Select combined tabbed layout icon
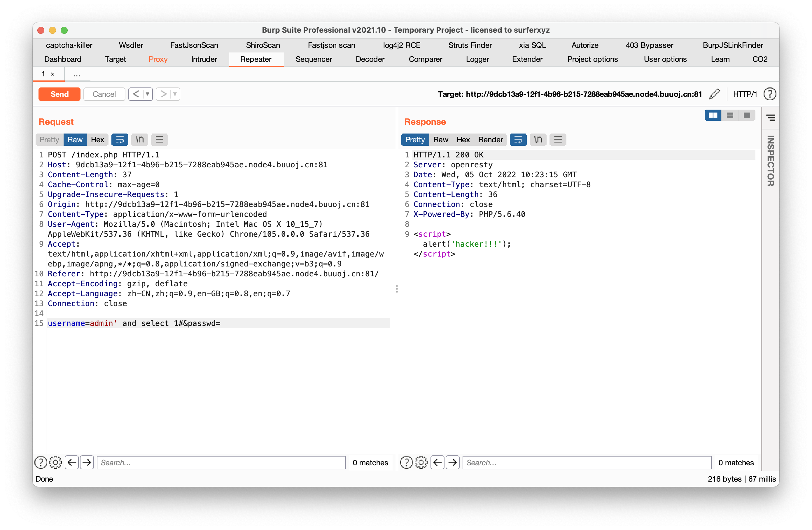Screen dimensions: 812x530 tap(747, 115)
